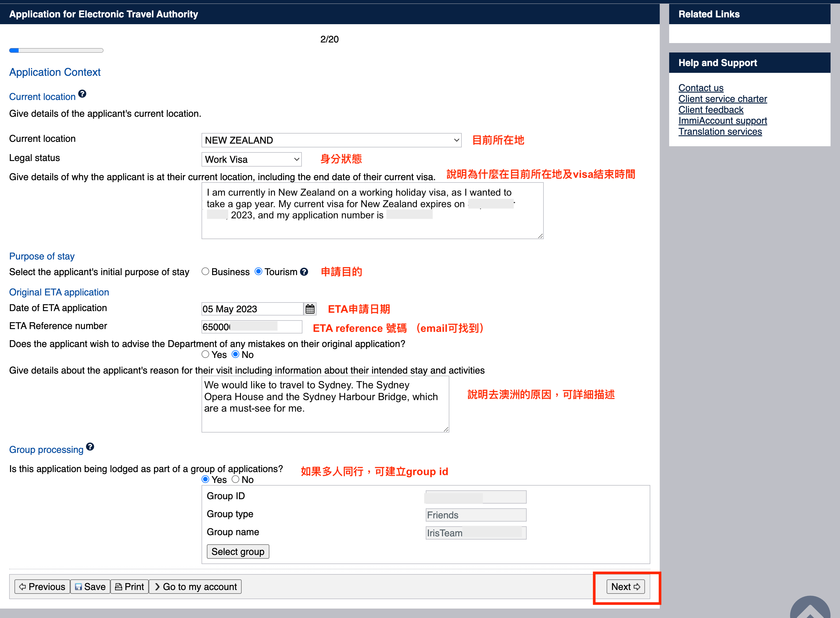Open the Legal status dropdown

click(252, 159)
